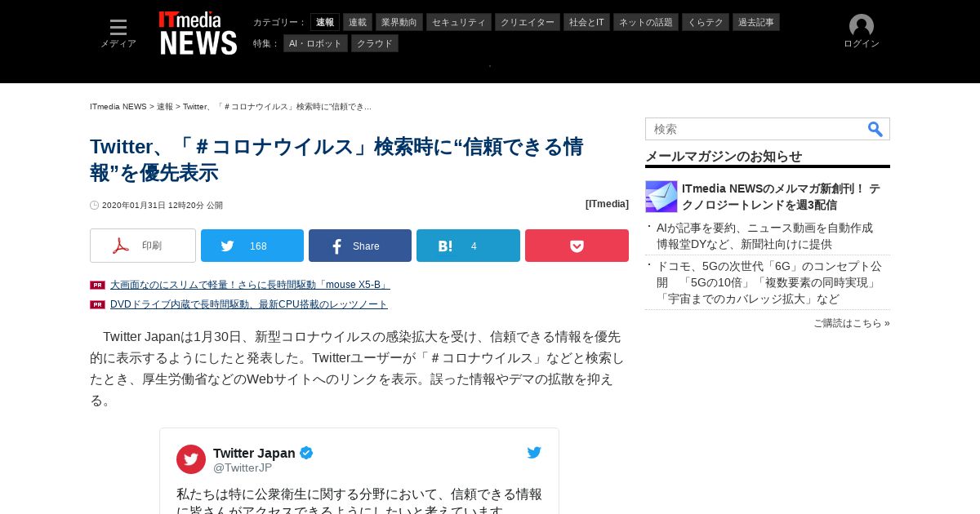This screenshot has height=514, width=980.
Task: Click the 特集： label
Action: click(266, 43)
